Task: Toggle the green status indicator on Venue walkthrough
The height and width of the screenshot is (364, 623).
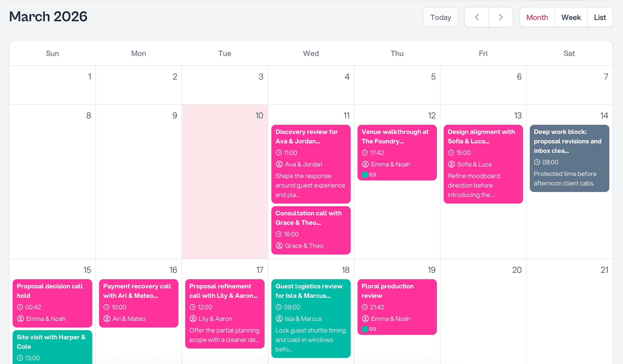Action: click(x=365, y=175)
